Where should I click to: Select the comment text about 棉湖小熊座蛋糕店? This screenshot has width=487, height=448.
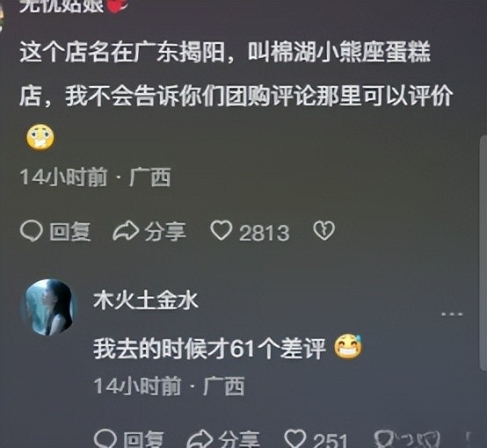236,74
